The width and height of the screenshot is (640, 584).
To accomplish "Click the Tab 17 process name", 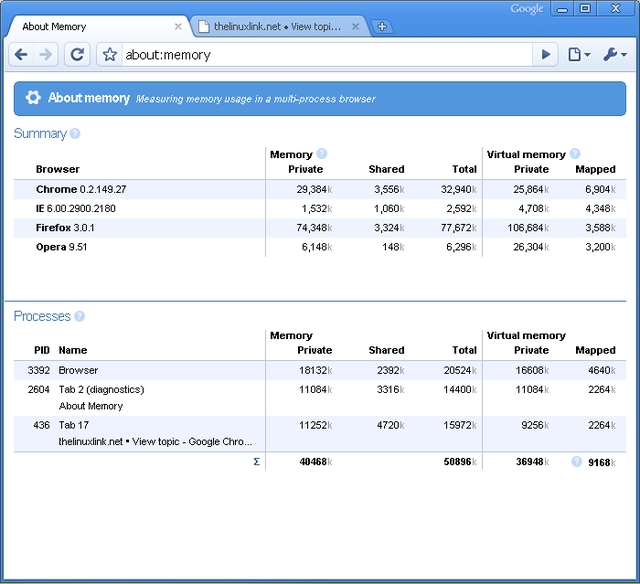I will click(74, 425).
